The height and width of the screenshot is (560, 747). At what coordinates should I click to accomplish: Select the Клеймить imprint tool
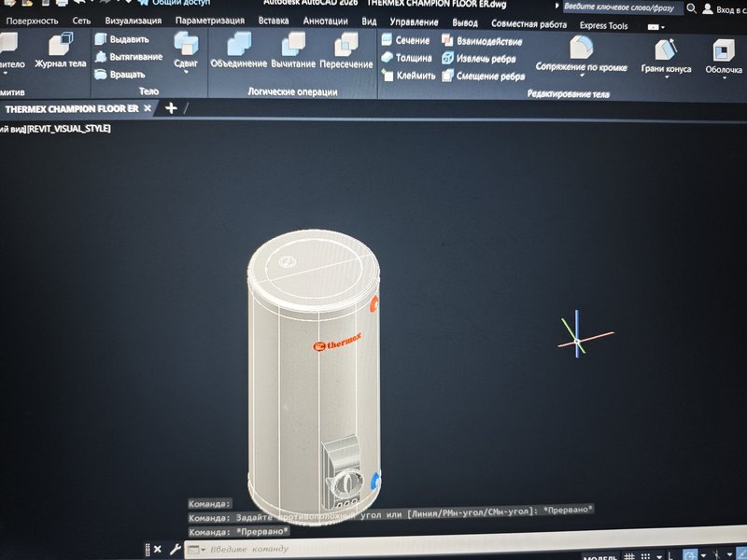point(408,76)
